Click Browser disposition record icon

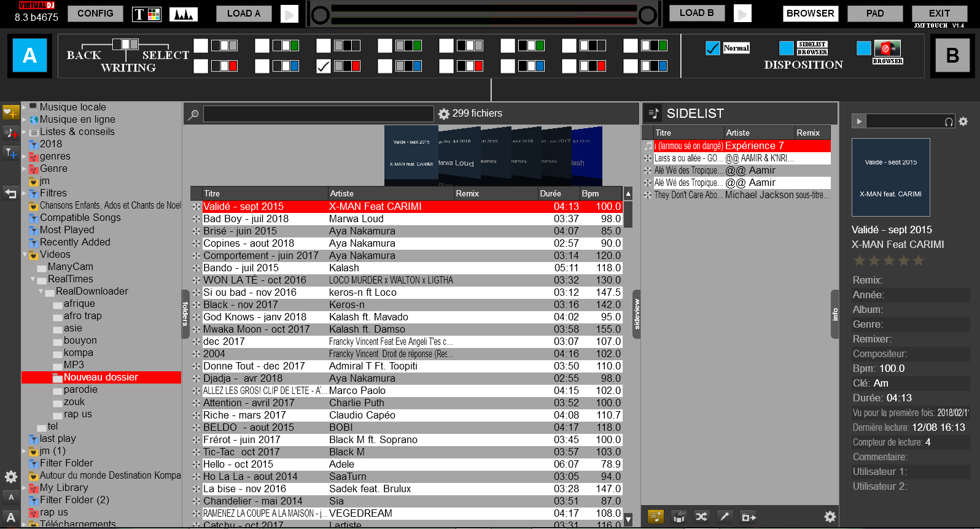point(887,49)
